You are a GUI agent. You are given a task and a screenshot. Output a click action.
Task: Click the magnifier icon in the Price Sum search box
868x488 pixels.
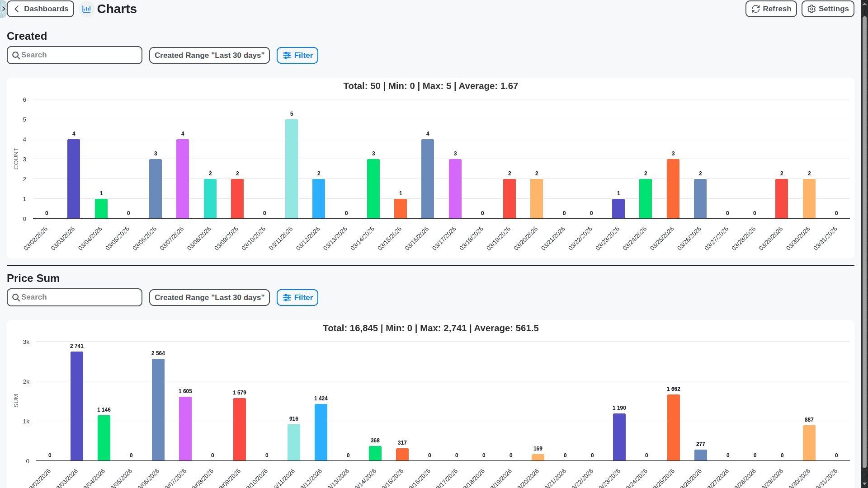point(16,297)
